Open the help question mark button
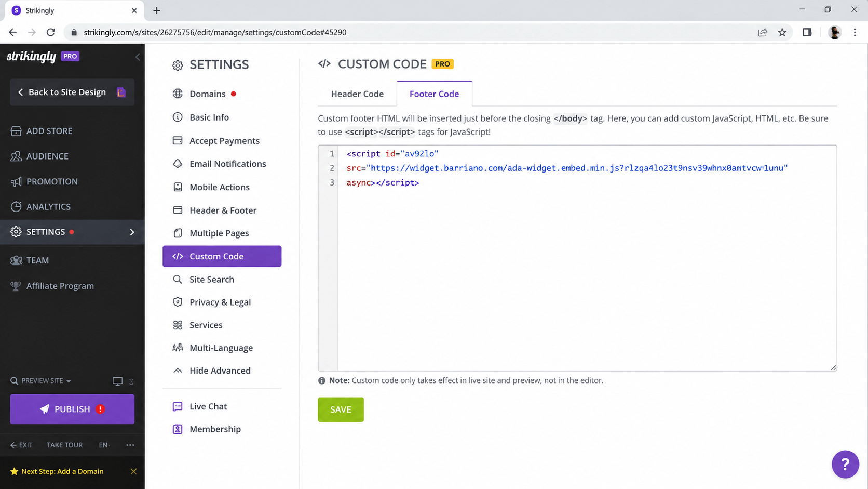The image size is (868, 489). point(845,464)
